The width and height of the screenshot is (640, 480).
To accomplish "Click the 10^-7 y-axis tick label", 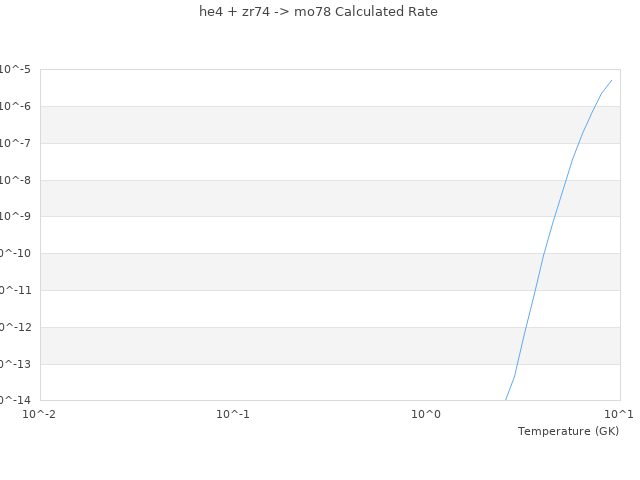I will coord(15,143).
